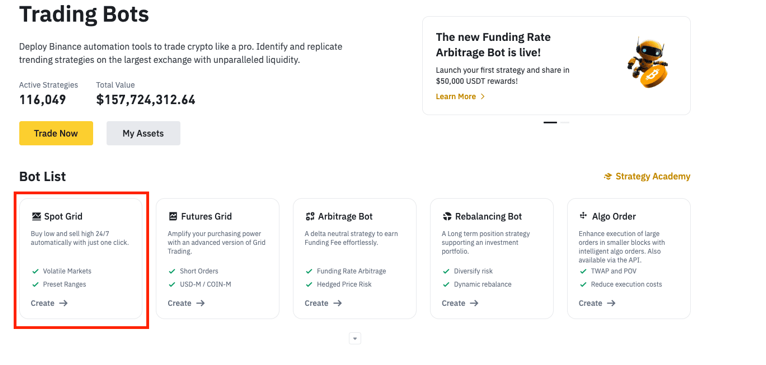The height and width of the screenshot is (365, 766).
Task: Click the Rebalancing Bot pie icon
Action: (x=447, y=216)
